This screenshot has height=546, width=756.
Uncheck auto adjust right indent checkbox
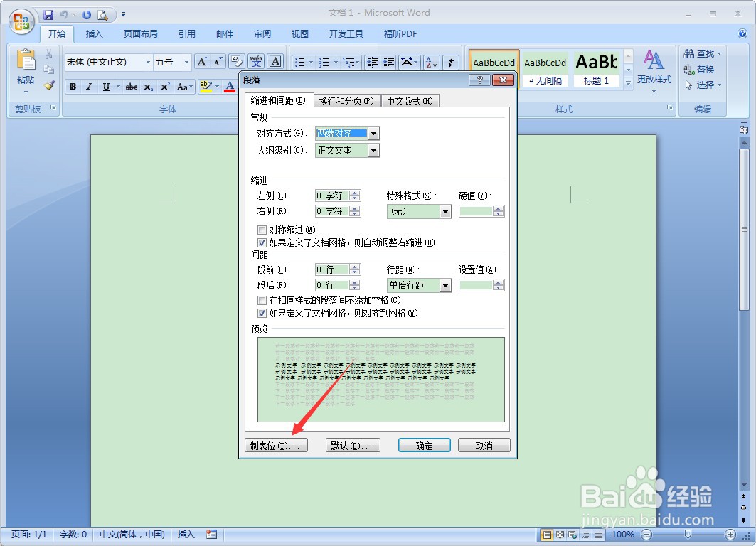(262, 243)
